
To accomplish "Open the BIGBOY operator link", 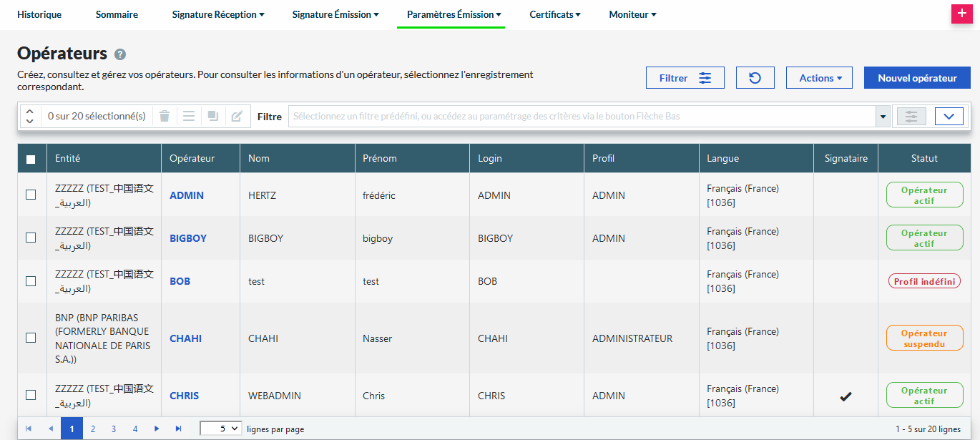I will 188,238.
